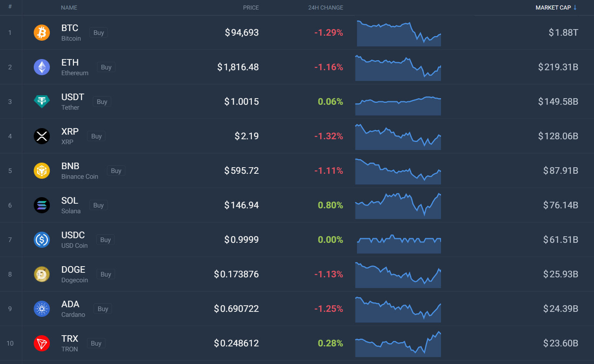Click Buy next to SOL Solana
Image resolution: width=594 pixels, height=364 pixels.
(99, 205)
